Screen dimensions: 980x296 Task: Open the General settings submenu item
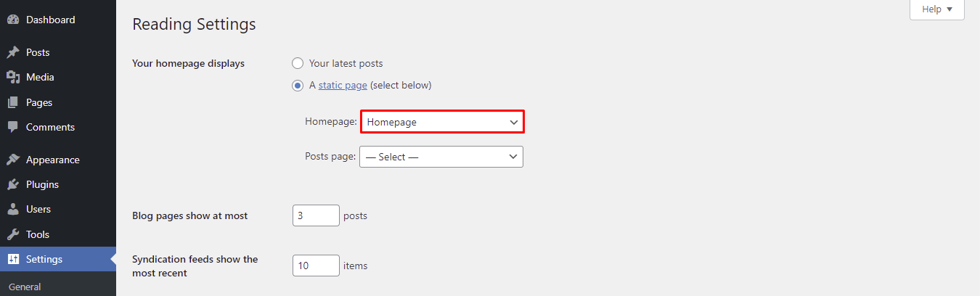coord(25,287)
